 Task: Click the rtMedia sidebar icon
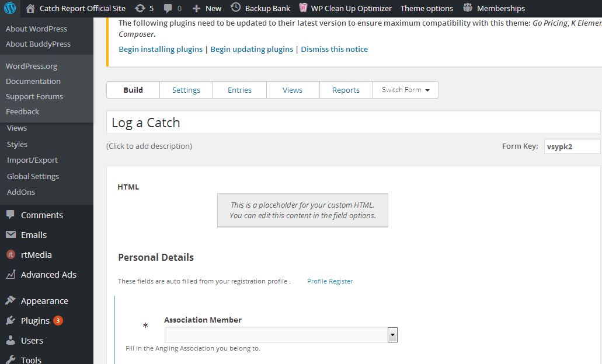click(11, 255)
